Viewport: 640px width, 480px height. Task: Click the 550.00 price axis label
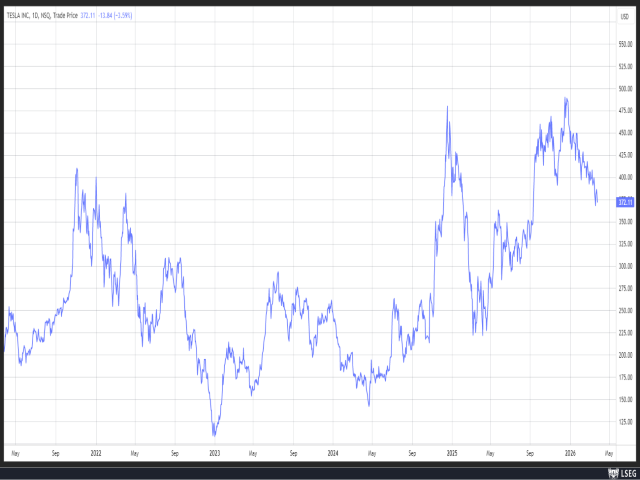626,44
